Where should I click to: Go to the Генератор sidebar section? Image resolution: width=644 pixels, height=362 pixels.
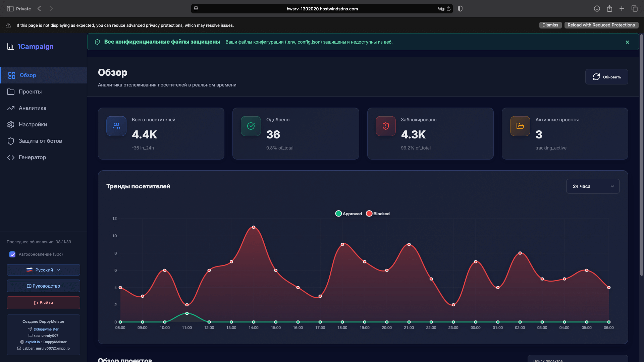pos(32,158)
